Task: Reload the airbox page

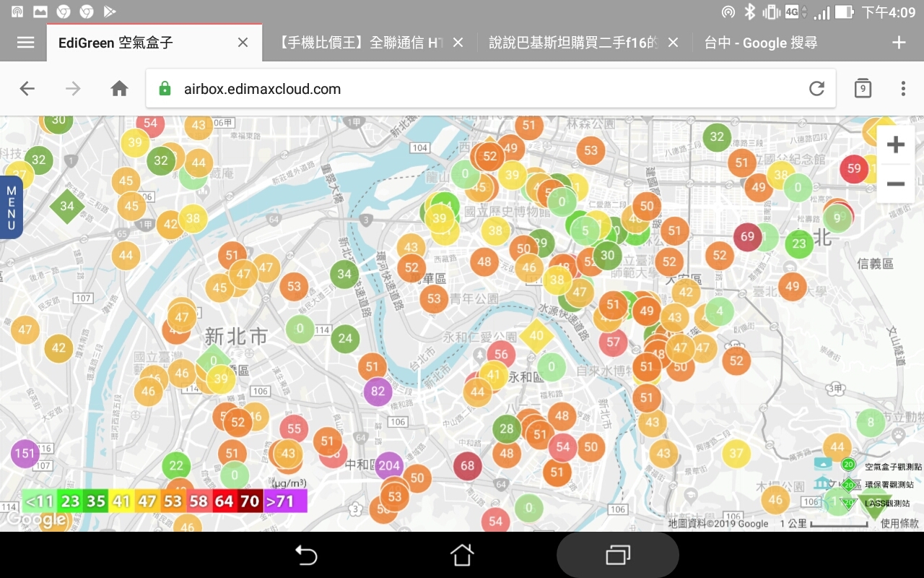Action: (816, 89)
